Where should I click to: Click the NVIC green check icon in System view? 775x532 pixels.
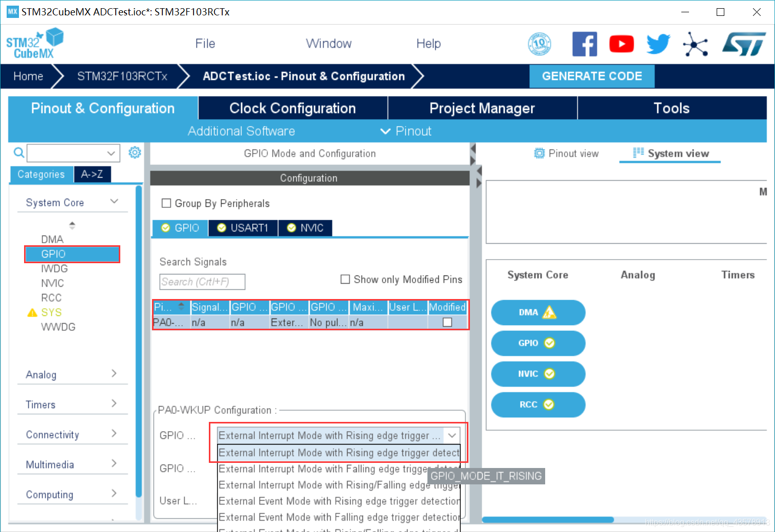click(549, 374)
